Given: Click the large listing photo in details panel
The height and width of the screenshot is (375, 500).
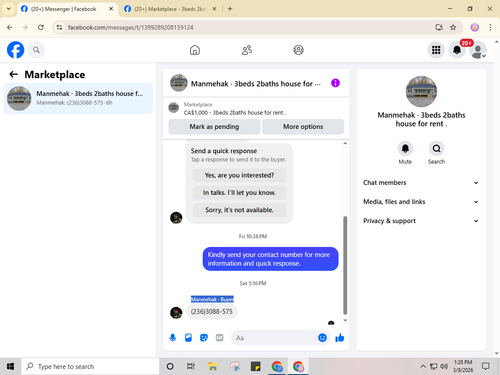Looking at the screenshot, I should pyautogui.click(x=421, y=92).
